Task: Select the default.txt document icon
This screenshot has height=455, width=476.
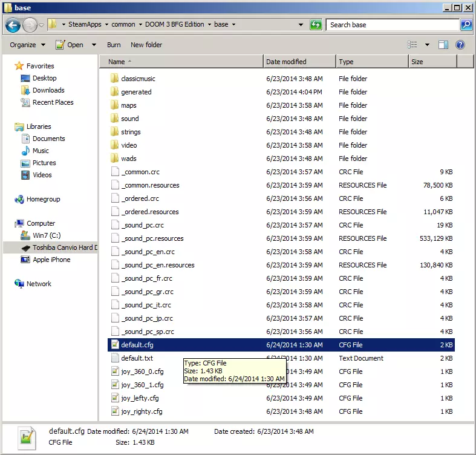Action: pyautogui.click(x=115, y=358)
